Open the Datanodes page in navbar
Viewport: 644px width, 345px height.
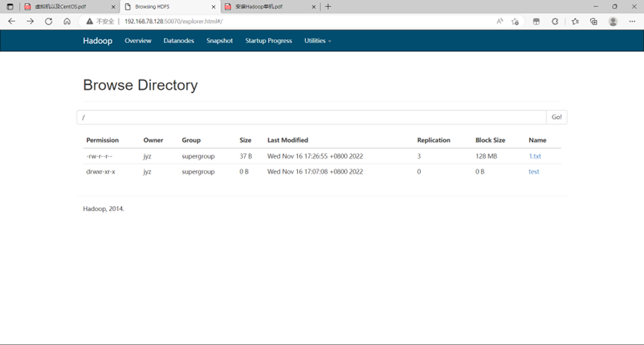click(x=179, y=41)
